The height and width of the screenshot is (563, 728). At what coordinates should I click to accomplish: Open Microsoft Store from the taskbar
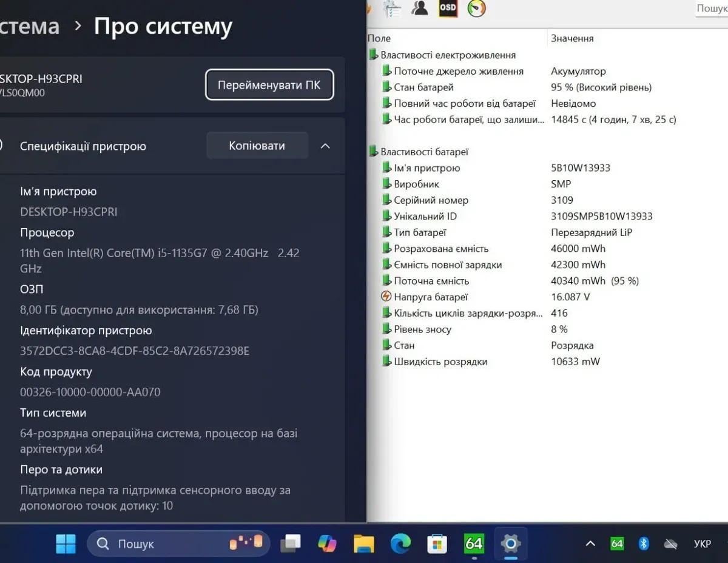pos(437,544)
